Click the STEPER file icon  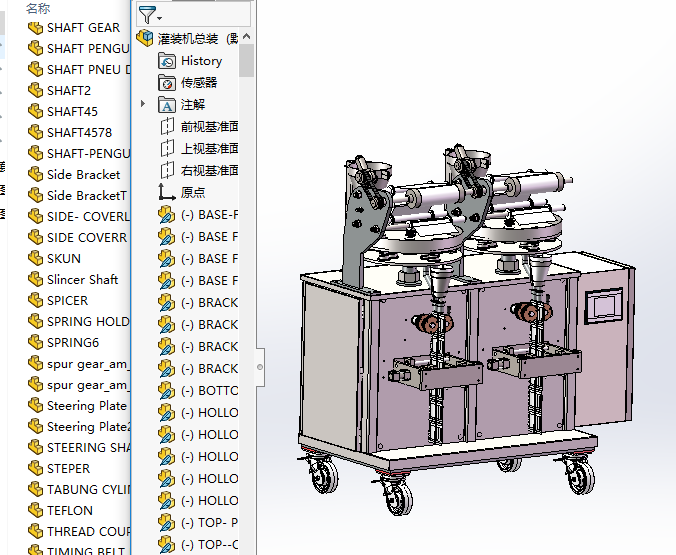tap(35, 468)
